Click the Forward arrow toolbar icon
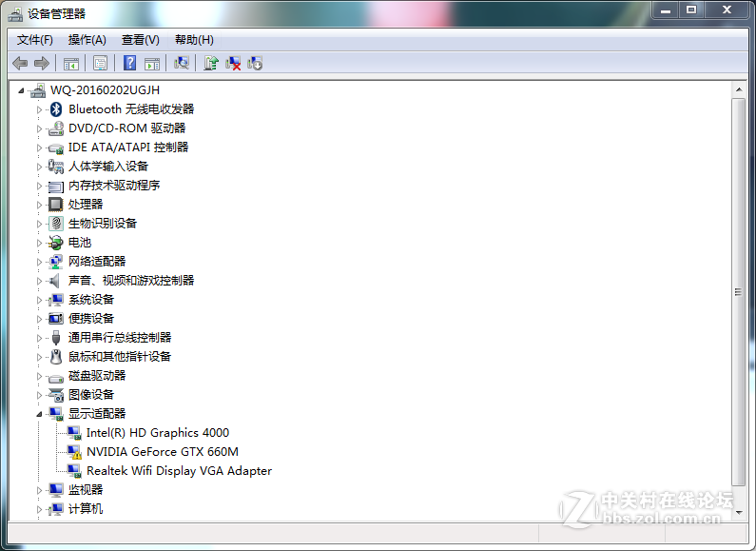Screen dimensions: 756x551 pos(42,63)
